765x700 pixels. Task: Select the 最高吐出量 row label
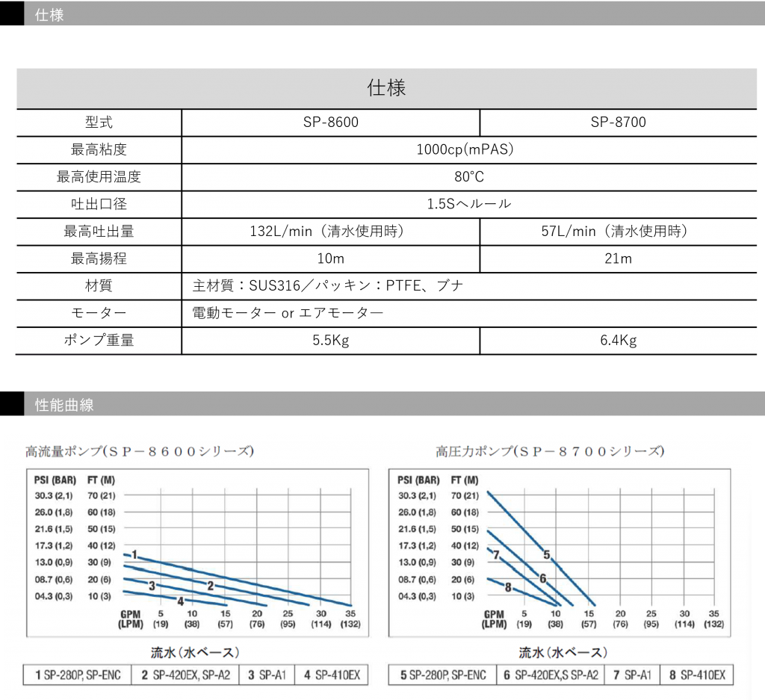click(x=99, y=232)
